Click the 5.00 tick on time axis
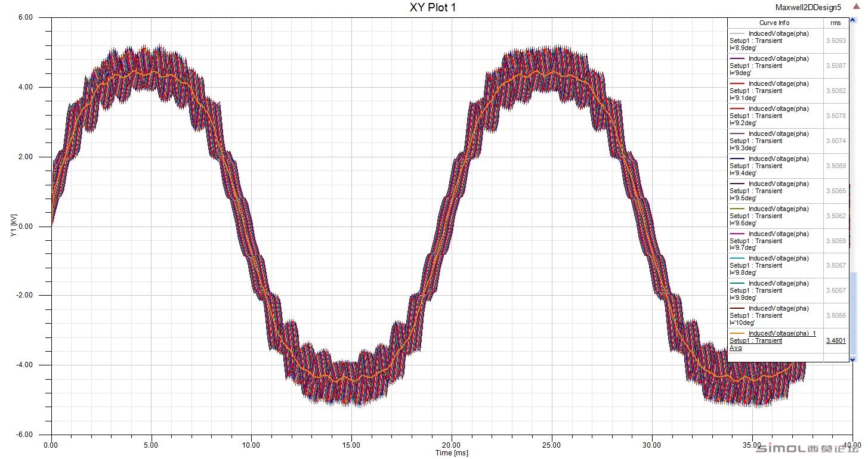868x459 pixels. (x=152, y=445)
